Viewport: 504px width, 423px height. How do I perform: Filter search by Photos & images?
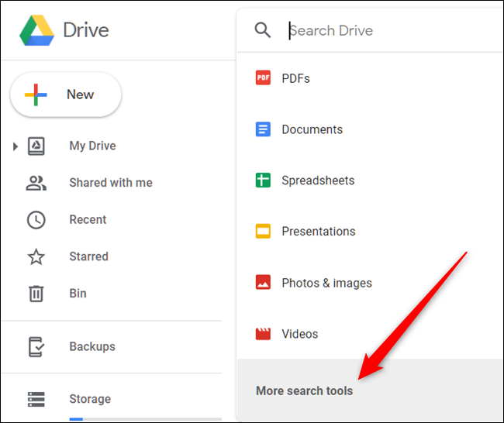pos(371,283)
